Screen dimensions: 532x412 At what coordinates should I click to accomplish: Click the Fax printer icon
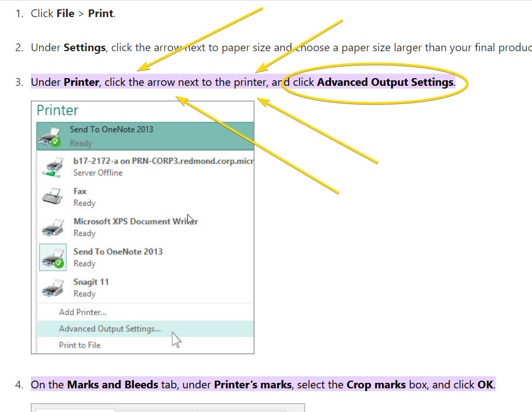tap(52, 197)
